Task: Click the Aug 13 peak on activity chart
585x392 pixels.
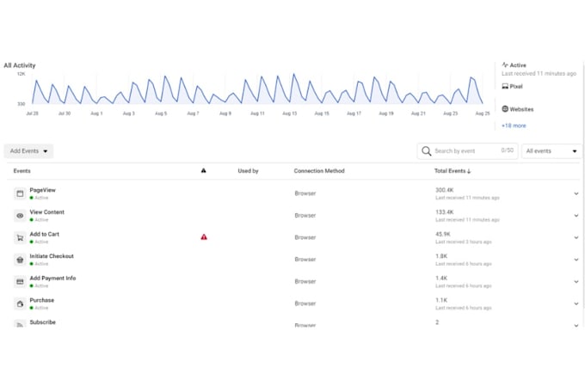Action: [x=294, y=74]
